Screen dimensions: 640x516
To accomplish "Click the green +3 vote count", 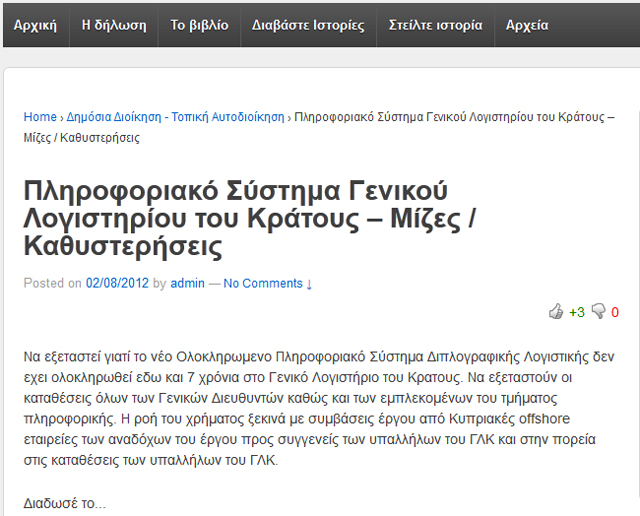I will [577, 312].
